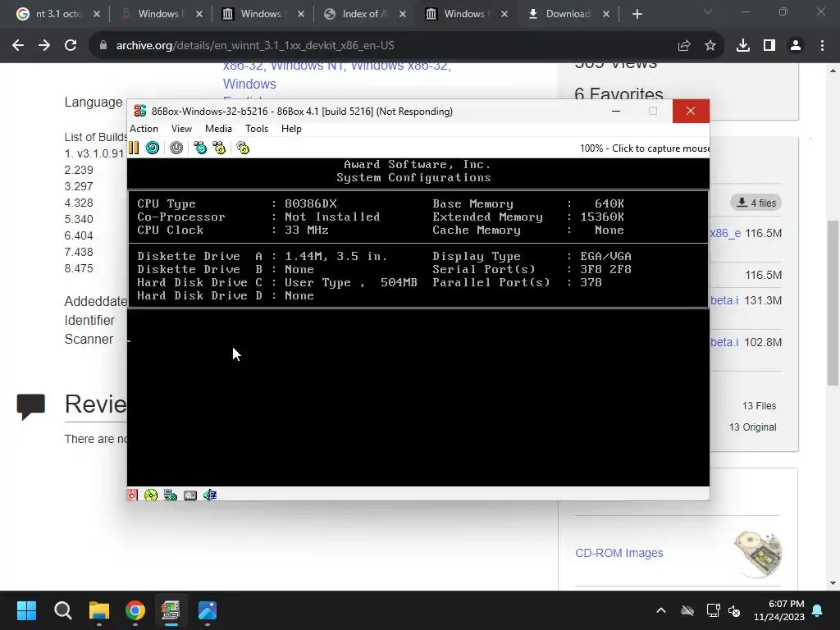Screen dimensions: 840x630
Task: Hard reset the 86Box machine
Action: click(x=153, y=148)
